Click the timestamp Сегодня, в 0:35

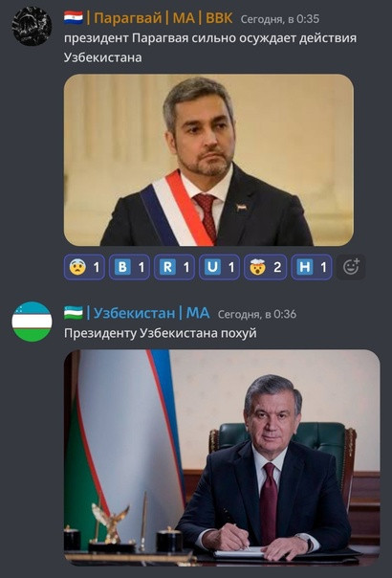tap(279, 19)
